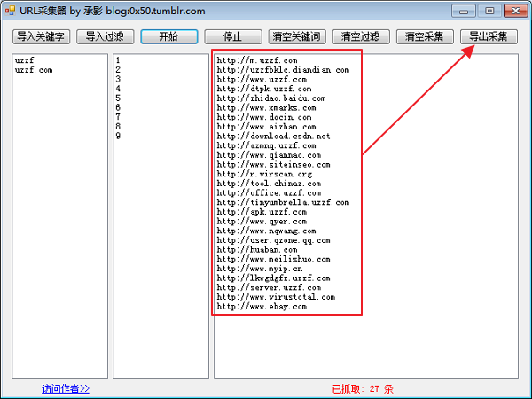Minimize the URL采集器 window
This screenshot has width=532, height=399.
pos(464,11)
